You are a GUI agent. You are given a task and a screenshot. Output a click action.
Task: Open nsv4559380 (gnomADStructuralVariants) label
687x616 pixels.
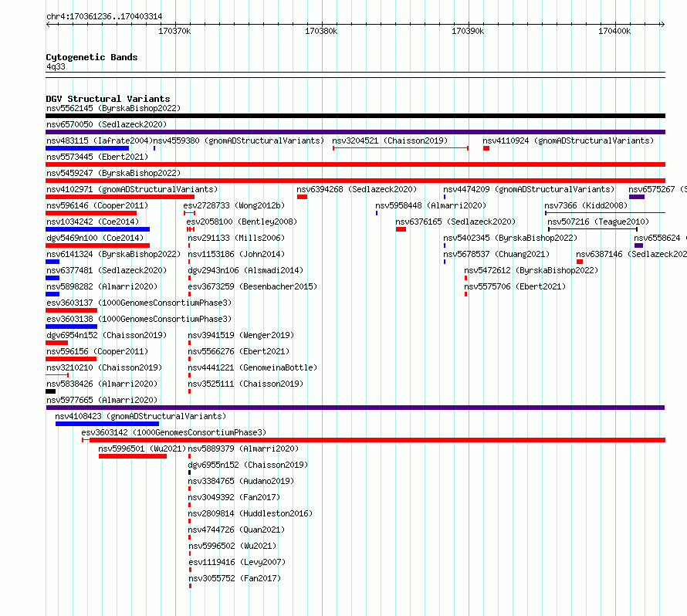click(239, 140)
